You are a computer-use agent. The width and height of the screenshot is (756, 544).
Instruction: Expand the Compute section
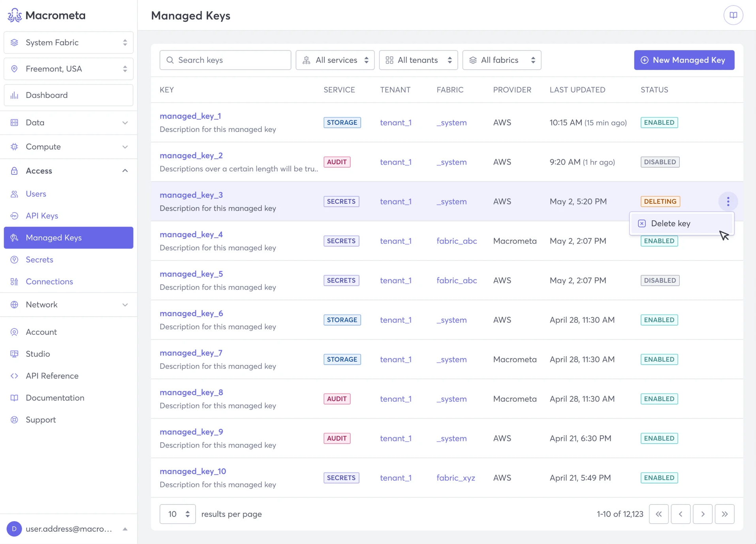click(x=68, y=146)
